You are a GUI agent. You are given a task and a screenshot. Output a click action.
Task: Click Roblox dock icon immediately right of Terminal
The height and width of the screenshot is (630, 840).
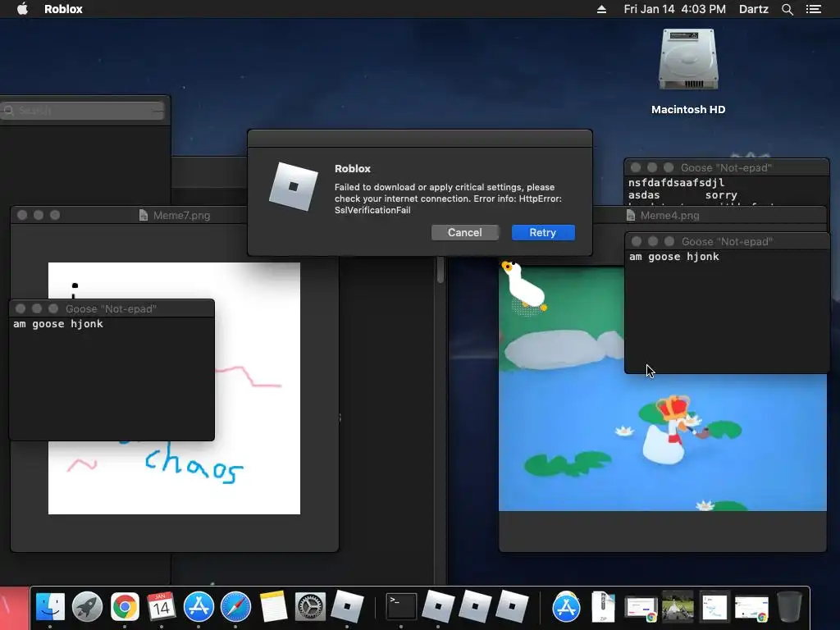click(438, 607)
